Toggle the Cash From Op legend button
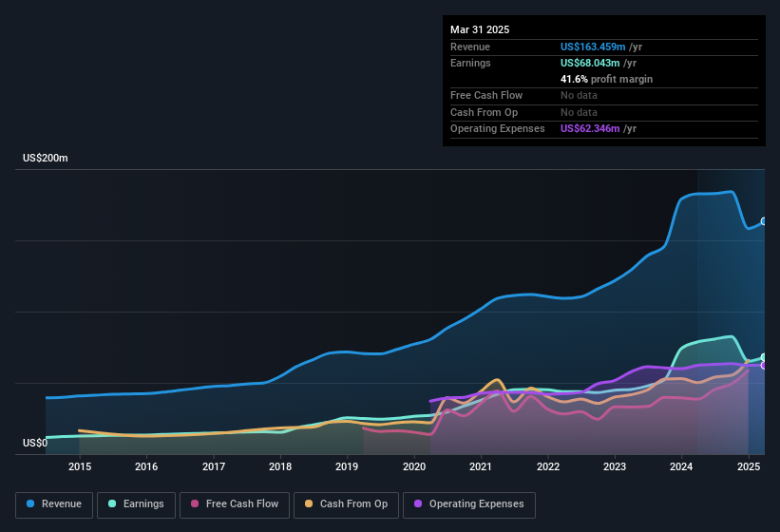Screen dimensions: 780x532 pyautogui.click(x=346, y=504)
